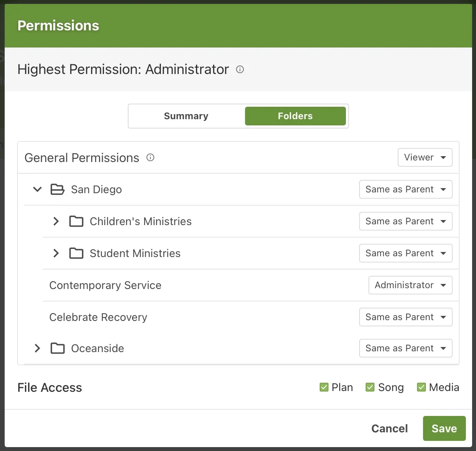The height and width of the screenshot is (451, 476).
Task: Expand the Student Ministries folder
Action: pos(55,253)
